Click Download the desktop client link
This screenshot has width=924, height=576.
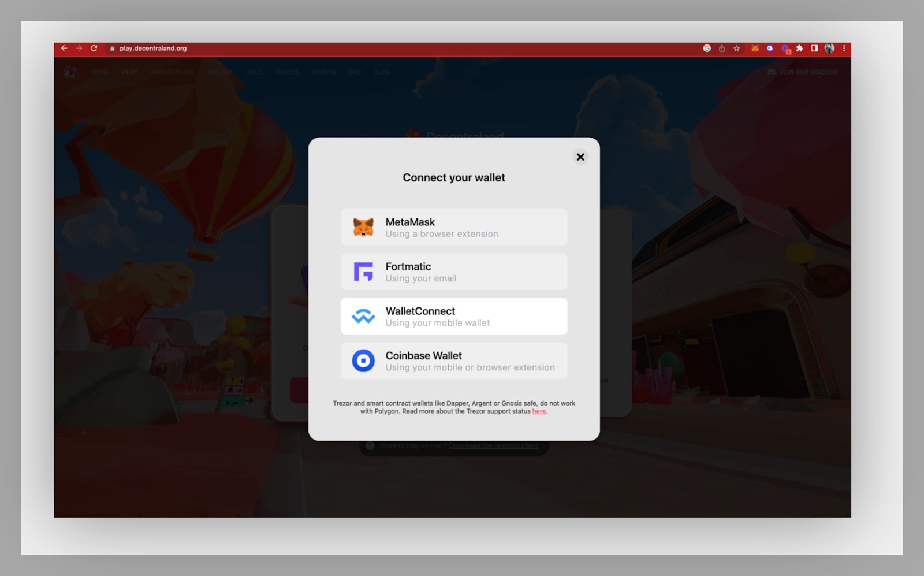point(493,445)
